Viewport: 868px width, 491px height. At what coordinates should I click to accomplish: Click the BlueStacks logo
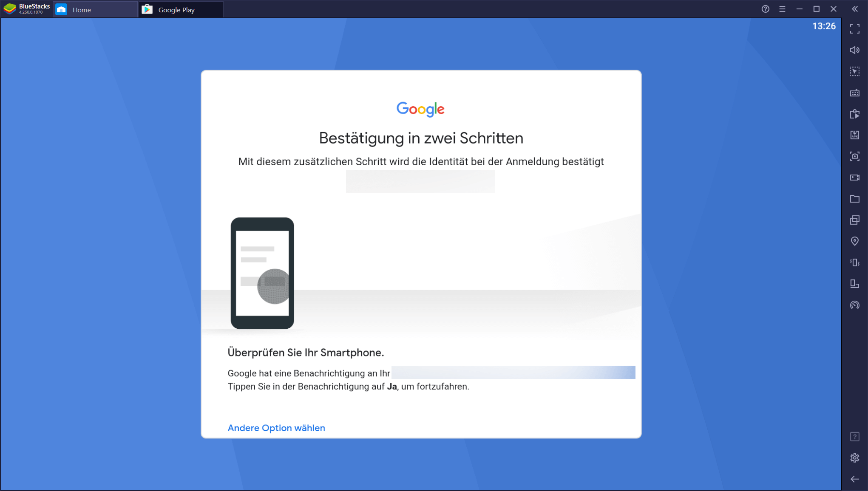(x=10, y=8)
